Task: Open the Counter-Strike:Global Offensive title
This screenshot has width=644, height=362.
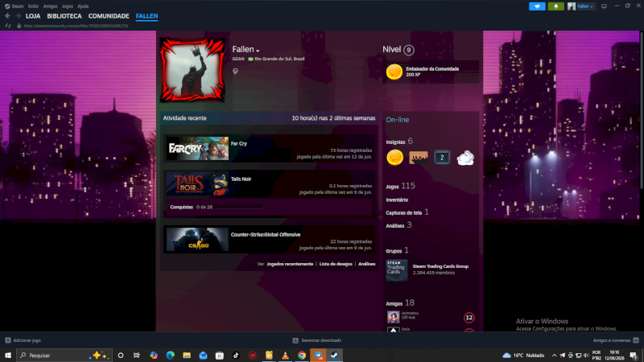Action: [x=266, y=235]
